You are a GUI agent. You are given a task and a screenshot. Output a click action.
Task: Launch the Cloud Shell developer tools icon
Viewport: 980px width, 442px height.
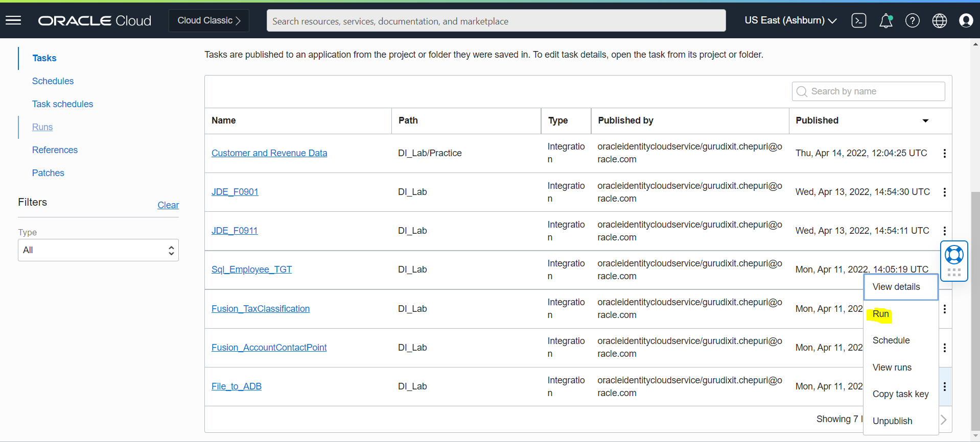(859, 20)
